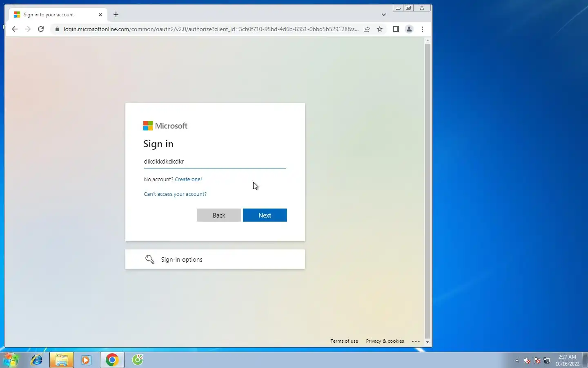Close the 'Sign in to your account' tab

(x=100, y=15)
